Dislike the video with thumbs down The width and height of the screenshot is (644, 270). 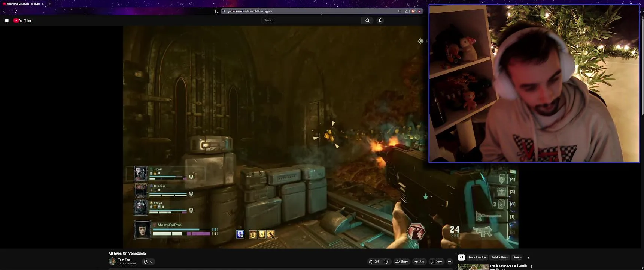[387, 261]
